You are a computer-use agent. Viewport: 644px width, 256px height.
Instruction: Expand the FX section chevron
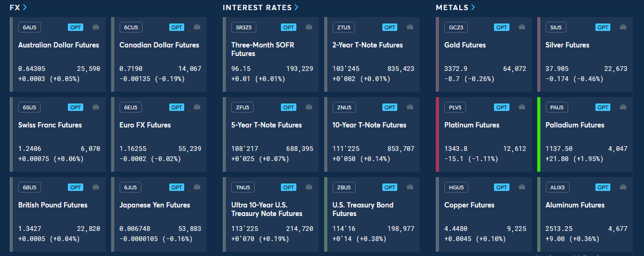click(25, 7)
